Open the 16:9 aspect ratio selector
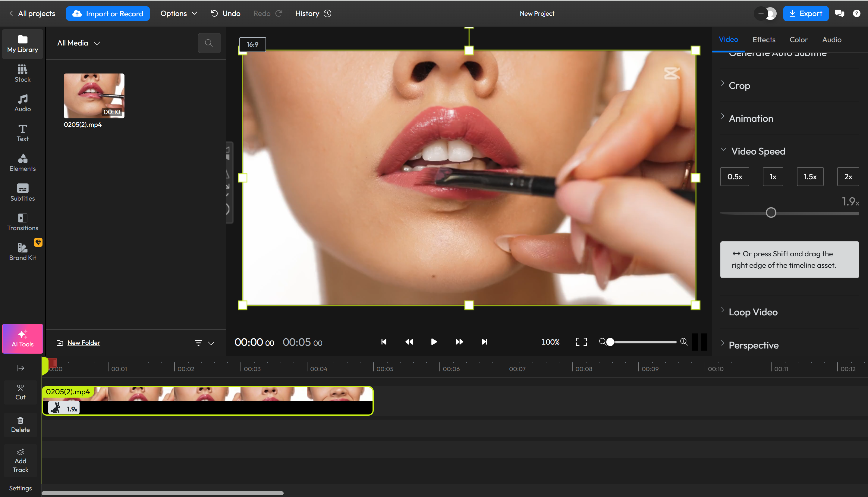The height and width of the screenshot is (497, 868). click(x=252, y=44)
